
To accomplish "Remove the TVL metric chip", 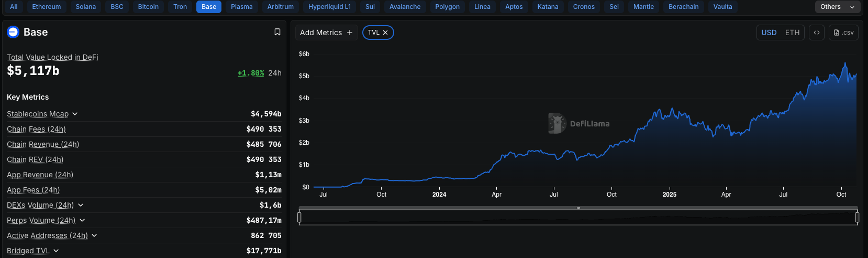I will coord(385,33).
